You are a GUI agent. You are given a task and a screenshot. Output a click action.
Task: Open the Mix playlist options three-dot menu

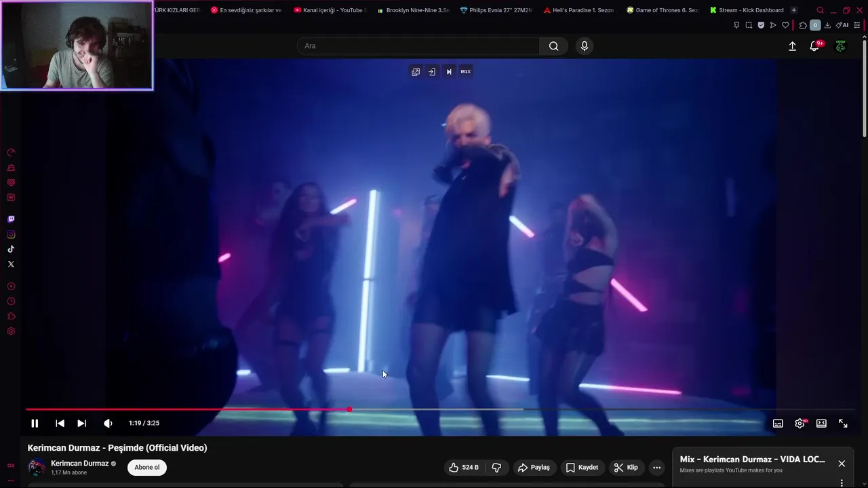pyautogui.click(x=842, y=483)
